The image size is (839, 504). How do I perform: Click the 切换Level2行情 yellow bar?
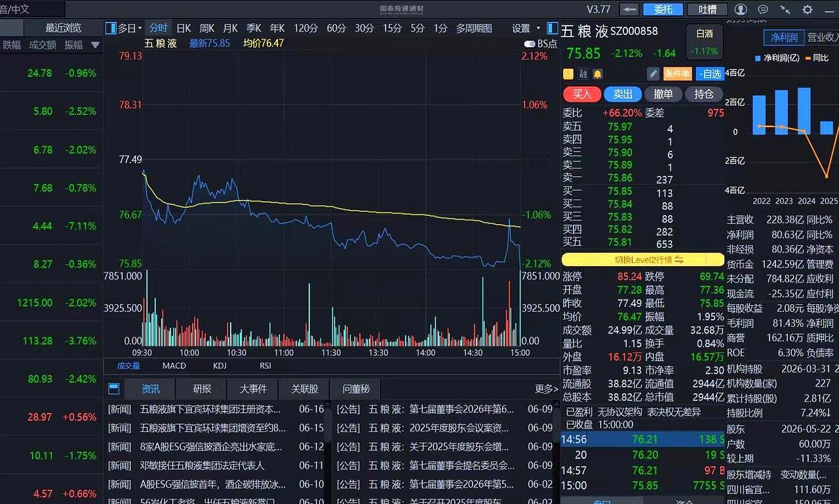[x=643, y=260]
